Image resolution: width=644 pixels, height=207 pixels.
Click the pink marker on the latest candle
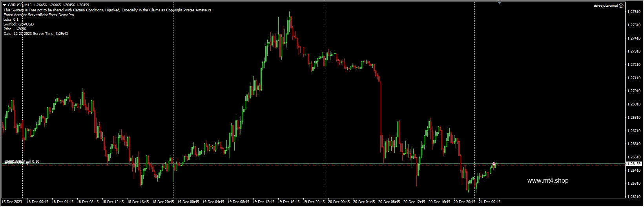[494, 163]
